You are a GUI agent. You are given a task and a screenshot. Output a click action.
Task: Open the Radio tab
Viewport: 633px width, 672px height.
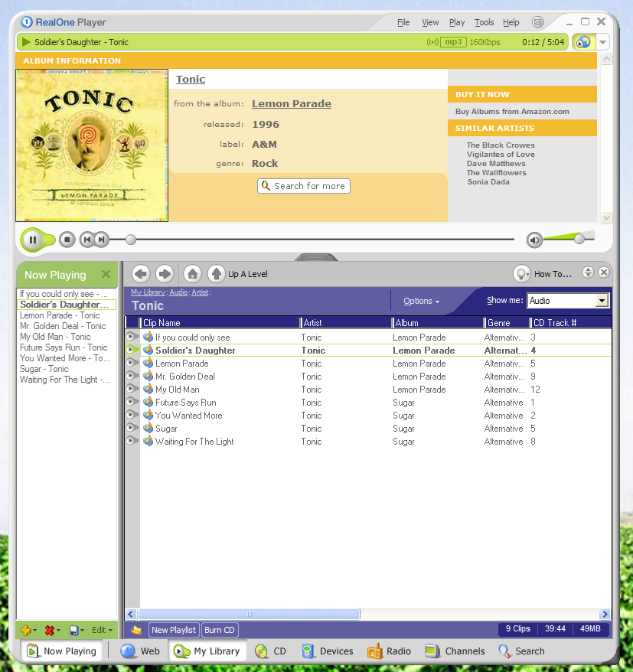(389, 651)
